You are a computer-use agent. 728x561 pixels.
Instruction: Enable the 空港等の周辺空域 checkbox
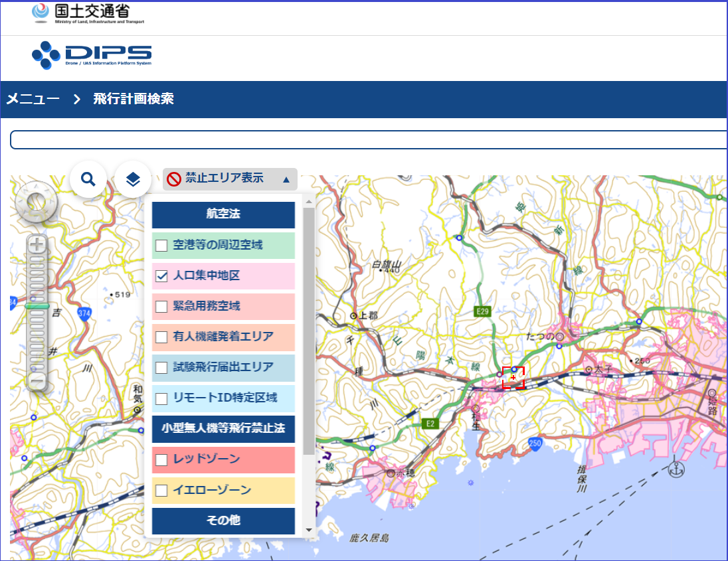[161, 246]
